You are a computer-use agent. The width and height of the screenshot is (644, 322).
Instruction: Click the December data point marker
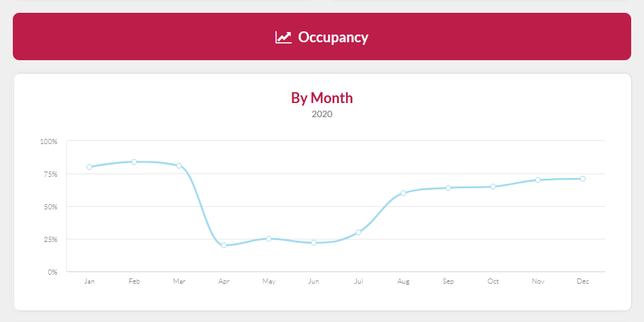[x=582, y=179]
